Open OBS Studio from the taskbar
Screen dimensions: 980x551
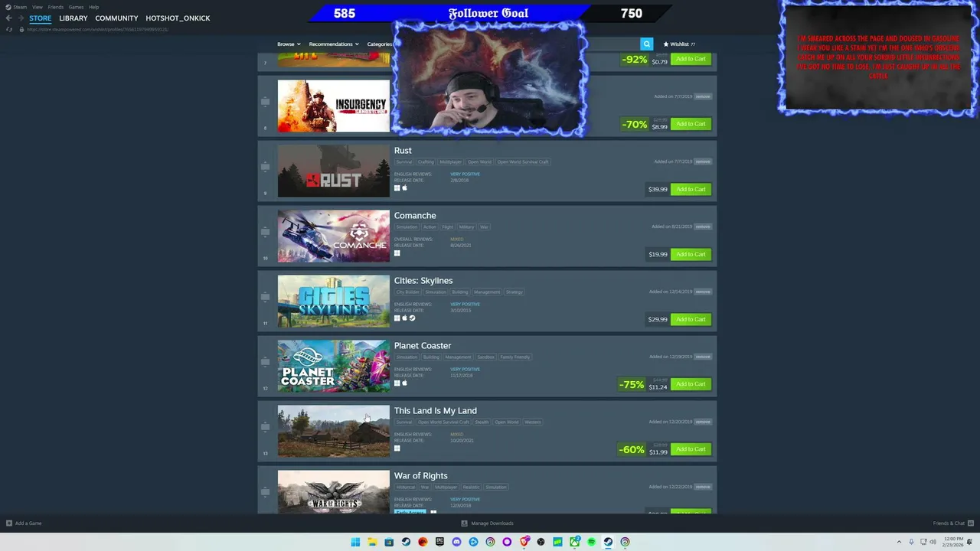[541, 542]
